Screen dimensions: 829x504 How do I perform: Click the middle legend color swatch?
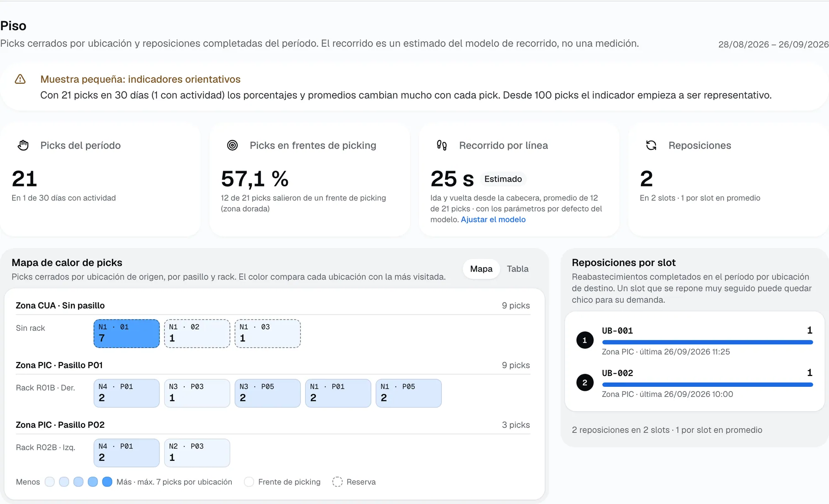tap(78, 482)
